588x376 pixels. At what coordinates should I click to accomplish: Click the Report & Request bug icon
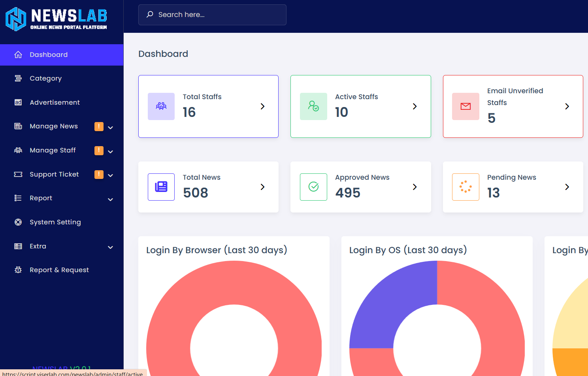18,270
